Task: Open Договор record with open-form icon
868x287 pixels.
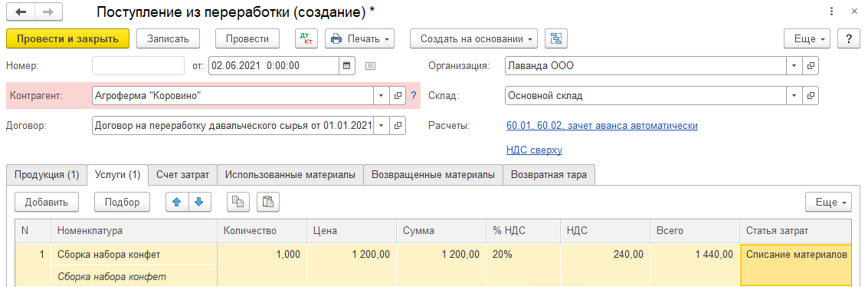Action: (x=398, y=125)
